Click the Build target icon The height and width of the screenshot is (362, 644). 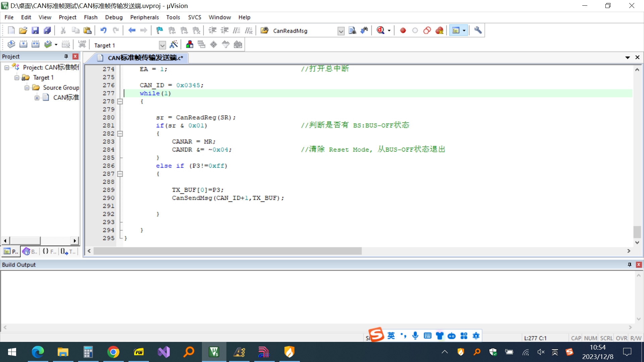[x=23, y=45]
